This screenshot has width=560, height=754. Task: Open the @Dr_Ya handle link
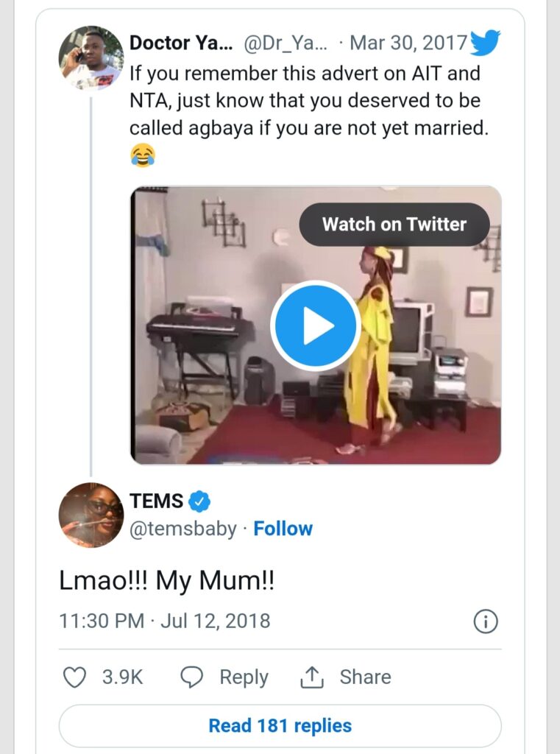[x=286, y=43]
